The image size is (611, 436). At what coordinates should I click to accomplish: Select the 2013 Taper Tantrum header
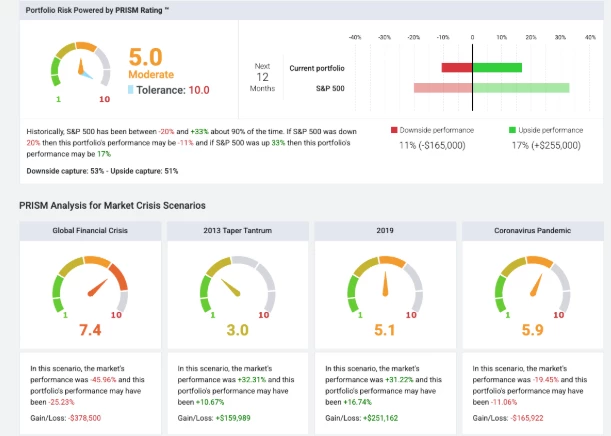(238, 231)
